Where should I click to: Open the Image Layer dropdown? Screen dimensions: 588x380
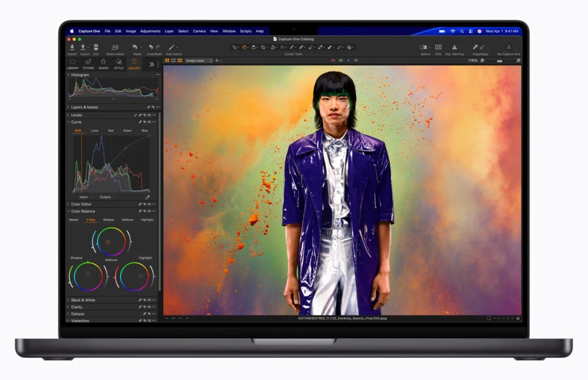pos(199,60)
